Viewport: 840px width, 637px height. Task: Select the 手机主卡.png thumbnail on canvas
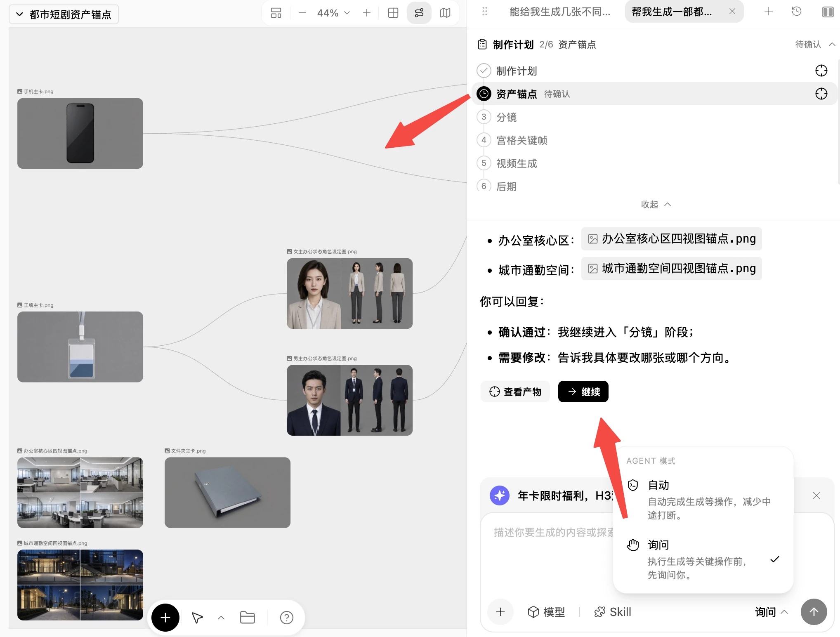[x=80, y=133]
